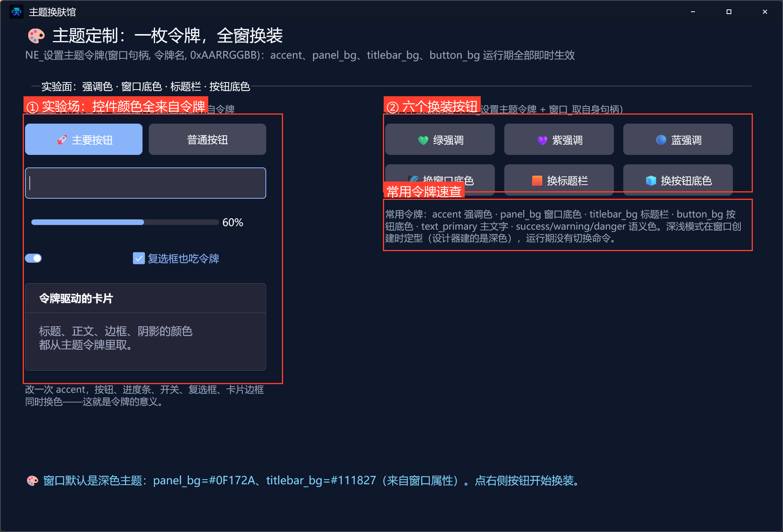Change button background with 换按钮底色

pos(678,180)
